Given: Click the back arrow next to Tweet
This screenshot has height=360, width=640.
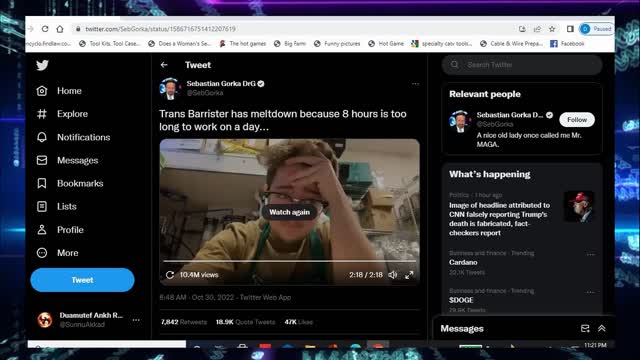Looking at the screenshot, I should (164, 65).
